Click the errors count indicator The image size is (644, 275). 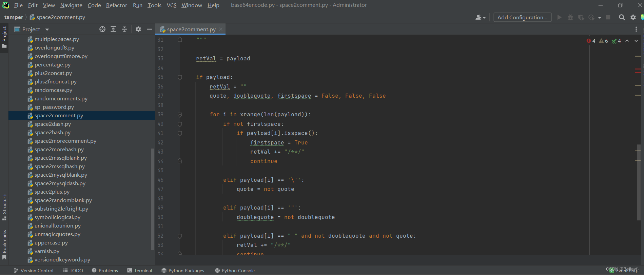(591, 41)
